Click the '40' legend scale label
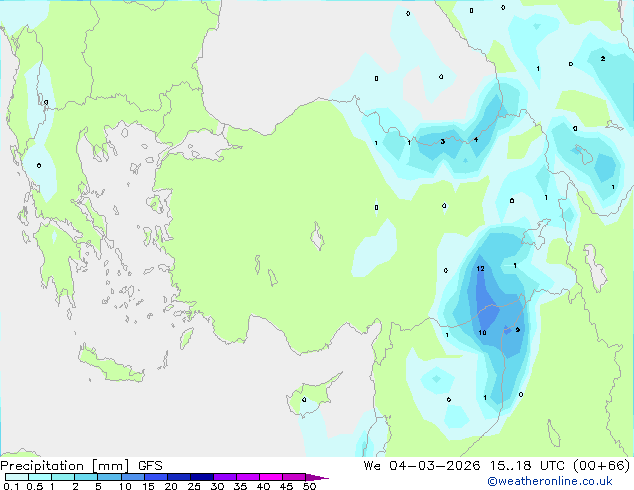This screenshot has width=634, height=490. pos(263,486)
